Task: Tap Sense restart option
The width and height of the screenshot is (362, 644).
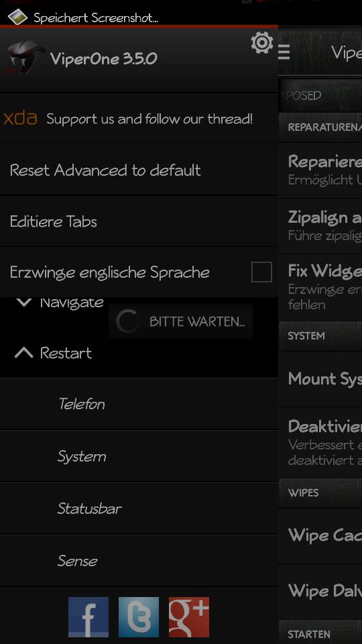Action: (139, 561)
